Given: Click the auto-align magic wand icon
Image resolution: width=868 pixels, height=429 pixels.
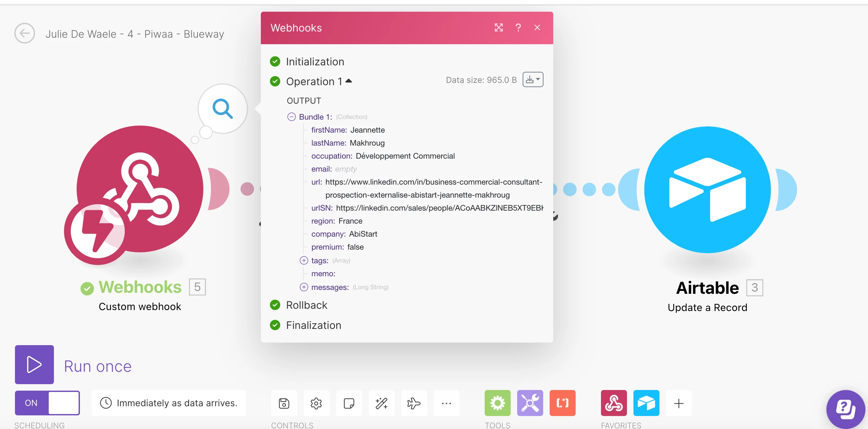Looking at the screenshot, I should point(381,403).
